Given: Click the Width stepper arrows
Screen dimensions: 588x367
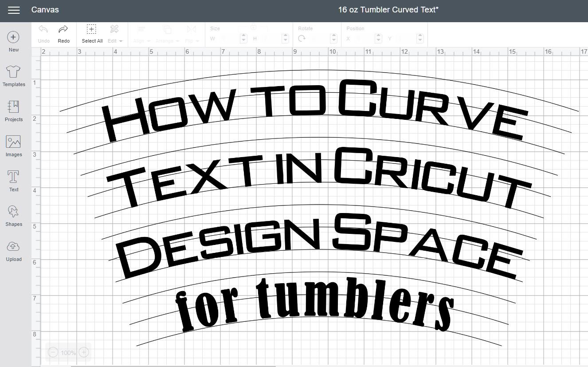Looking at the screenshot, I should click(x=243, y=39).
